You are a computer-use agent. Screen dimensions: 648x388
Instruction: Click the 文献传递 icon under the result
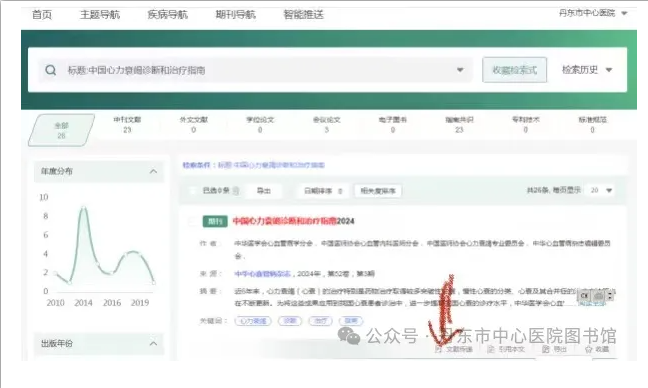click(438, 349)
